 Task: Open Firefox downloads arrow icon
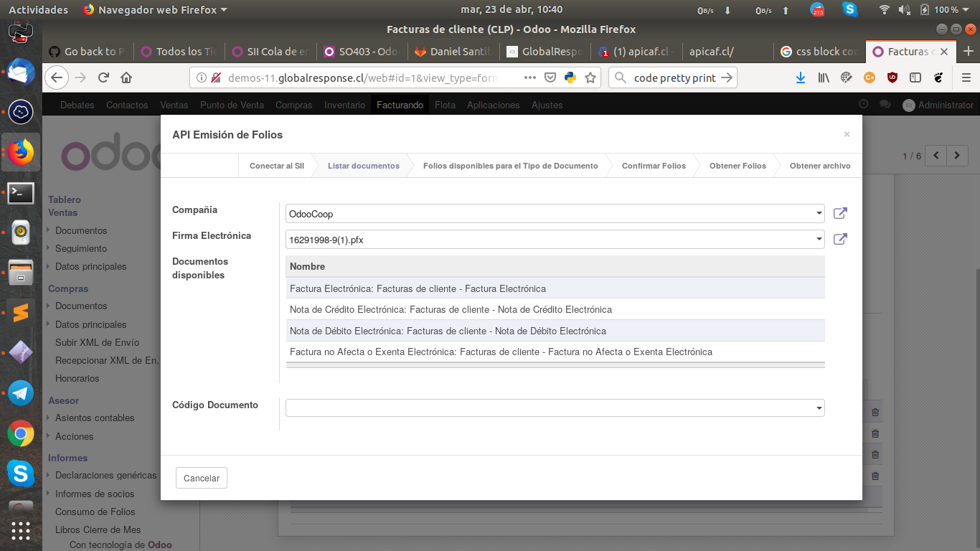coord(801,77)
